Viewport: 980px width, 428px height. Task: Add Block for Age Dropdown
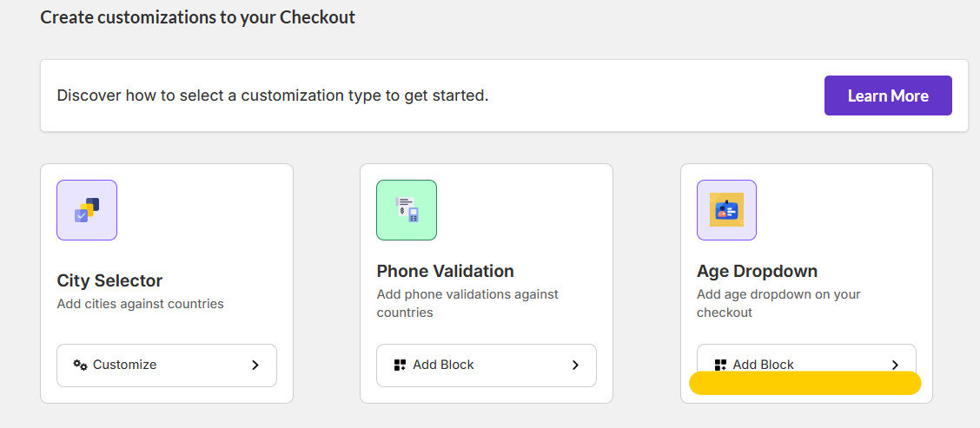tap(805, 363)
